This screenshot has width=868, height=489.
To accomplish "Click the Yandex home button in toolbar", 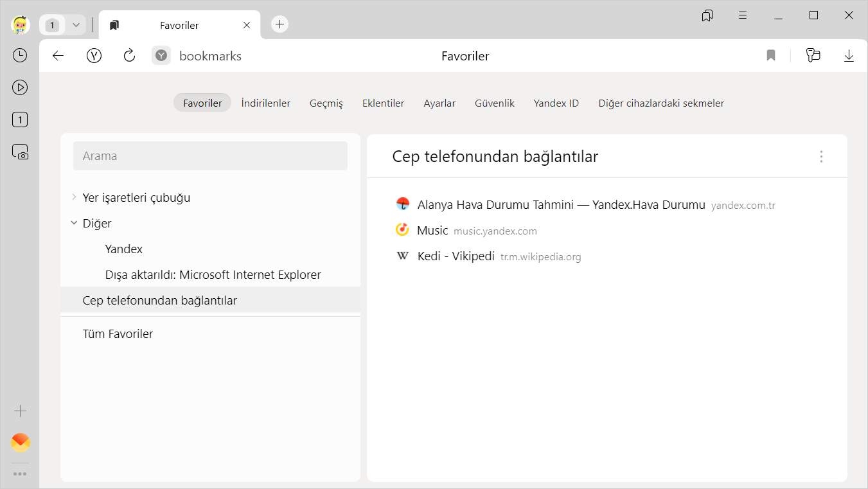I will (94, 56).
